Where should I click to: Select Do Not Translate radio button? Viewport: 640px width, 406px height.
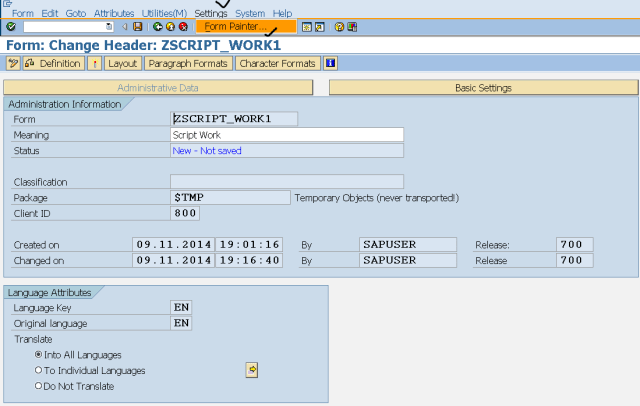[x=38, y=385]
